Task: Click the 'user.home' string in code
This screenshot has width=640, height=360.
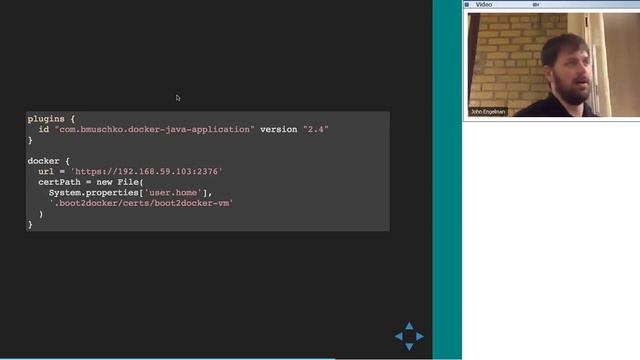Action: point(173,193)
